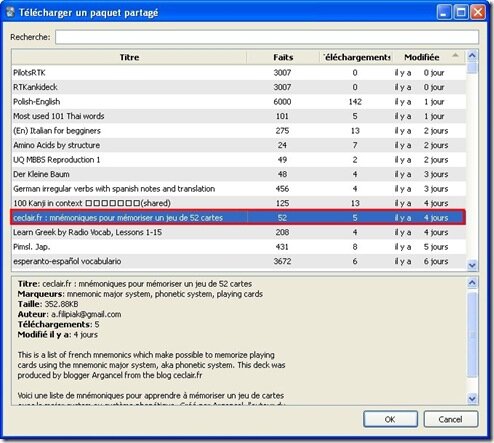Click the 6 jours modified cell
This screenshot has width=494, height=443.
pos(436,261)
